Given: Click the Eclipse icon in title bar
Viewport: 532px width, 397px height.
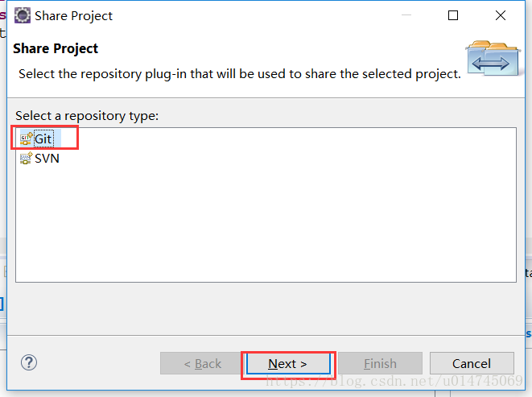Looking at the screenshot, I should [23, 15].
